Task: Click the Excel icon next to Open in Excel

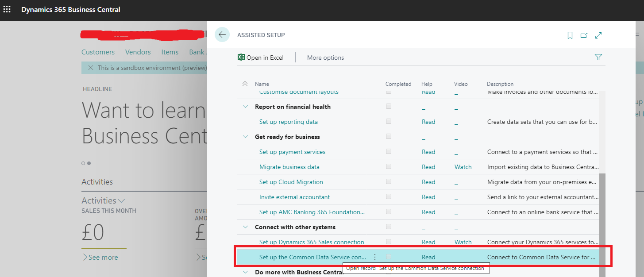Action: [241, 57]
